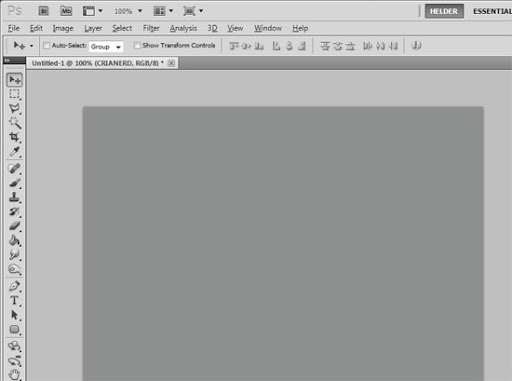Open the Auto-Select Group dropdown
The image size is (512, 381).
[x=106, y=47]
